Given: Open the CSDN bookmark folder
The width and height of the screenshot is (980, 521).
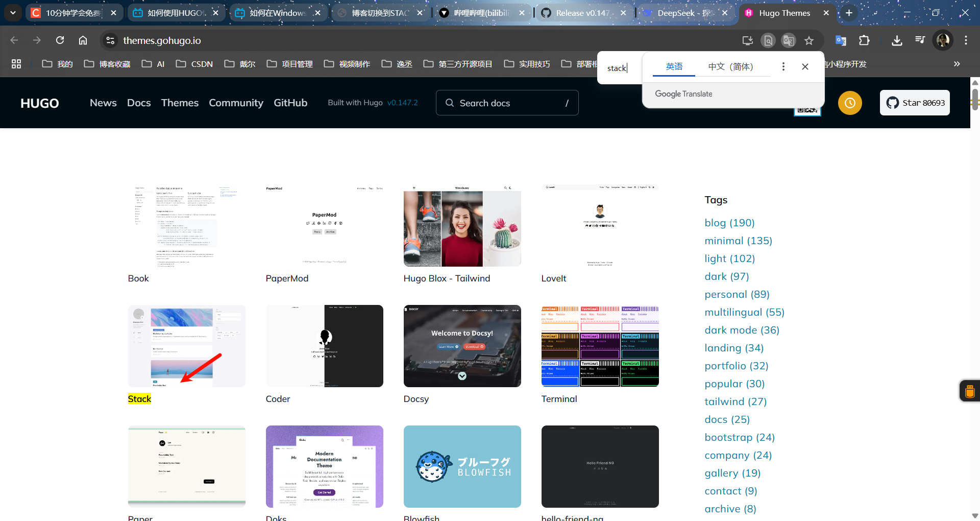Looking at the screenshot, I should coord(194,64).
